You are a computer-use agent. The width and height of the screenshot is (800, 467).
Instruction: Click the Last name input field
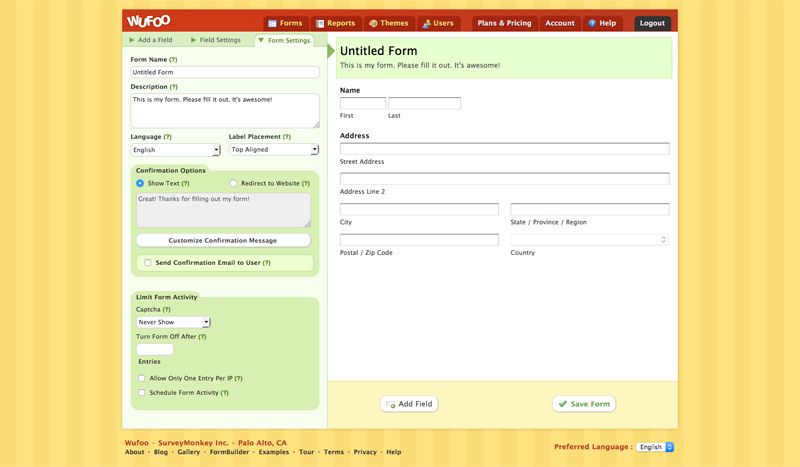pos(424,104)
